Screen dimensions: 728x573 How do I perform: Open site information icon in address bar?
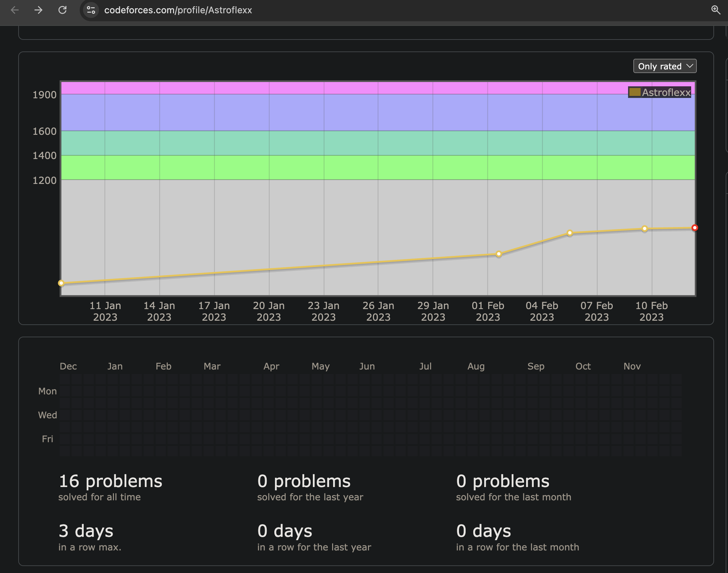[x=91, y=10]
